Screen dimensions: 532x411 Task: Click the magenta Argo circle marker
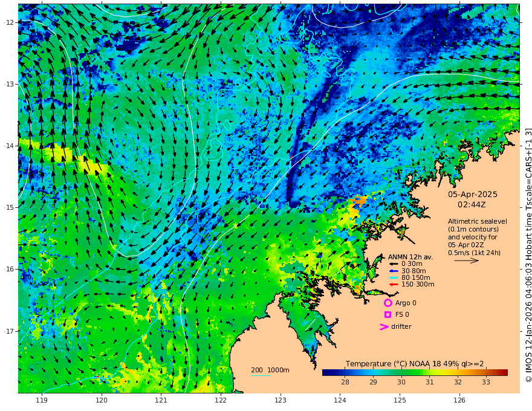click(388, 303)
